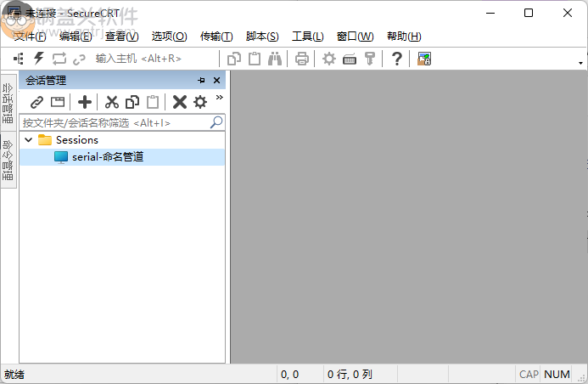The image size is (588, 384).
Task: Close the 会话管理 panel
Action: coord(216,81)
